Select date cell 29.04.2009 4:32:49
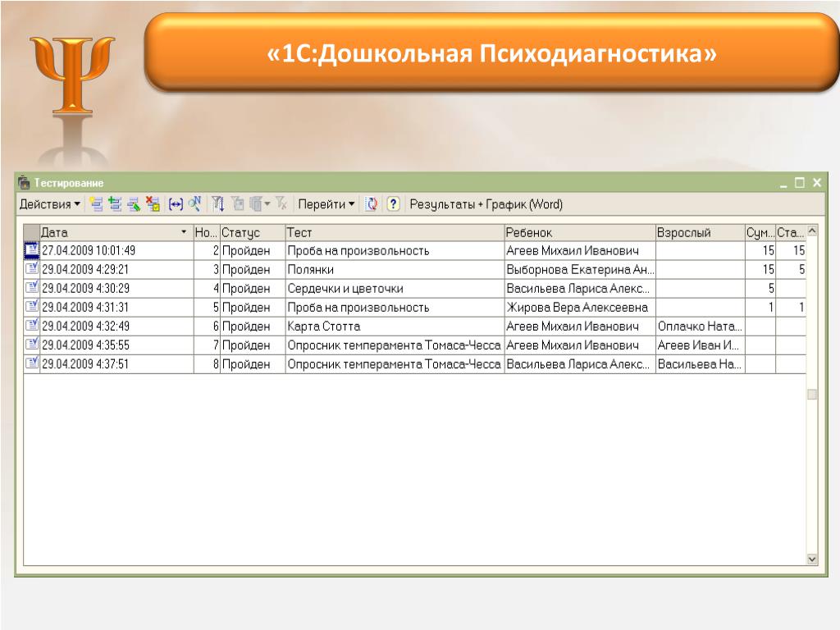 [x=116, y=326]
